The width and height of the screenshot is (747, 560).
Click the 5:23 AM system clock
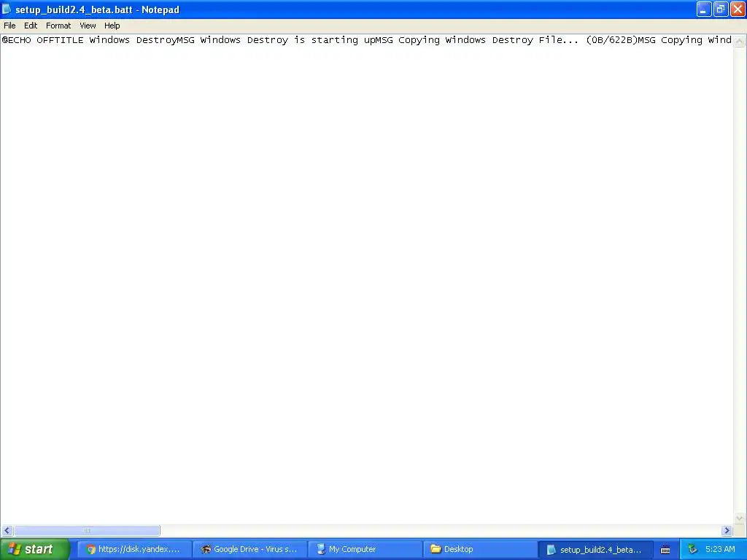720,549
